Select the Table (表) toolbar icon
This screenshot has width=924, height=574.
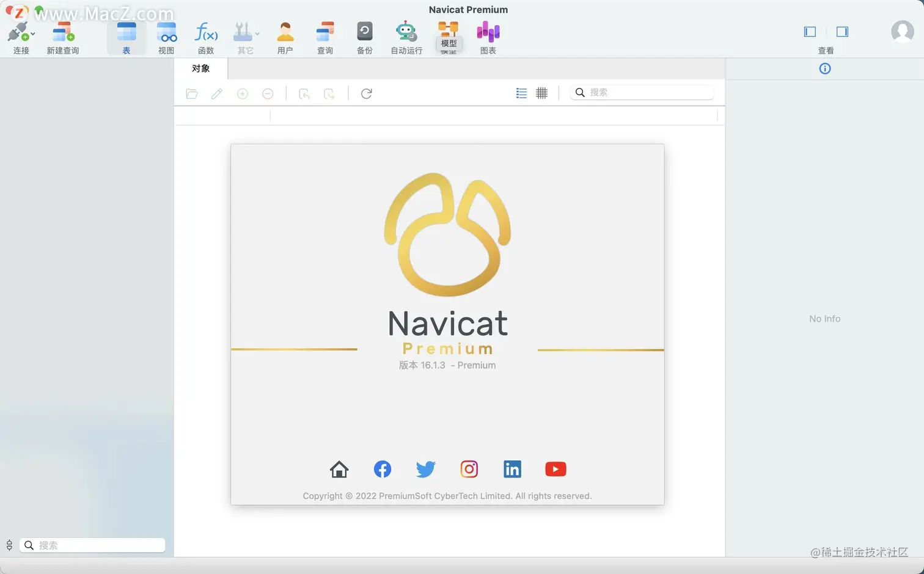tap(127, 38)
